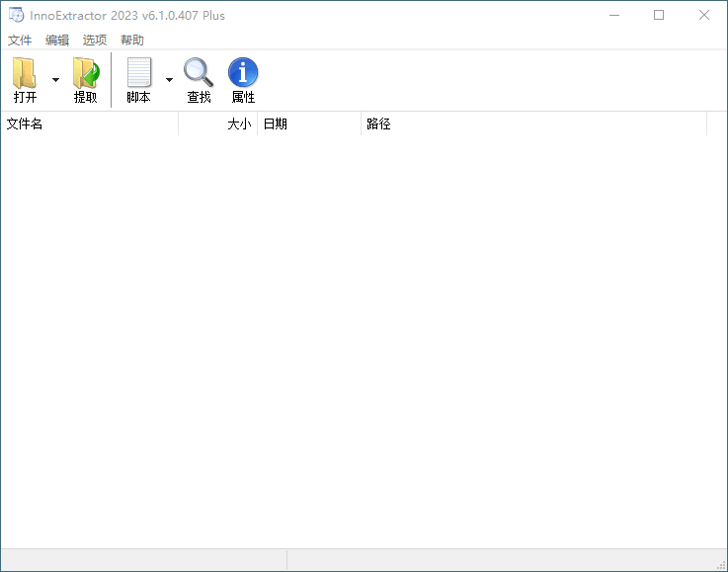Sort by the 日期 column header

click(309, 123)
